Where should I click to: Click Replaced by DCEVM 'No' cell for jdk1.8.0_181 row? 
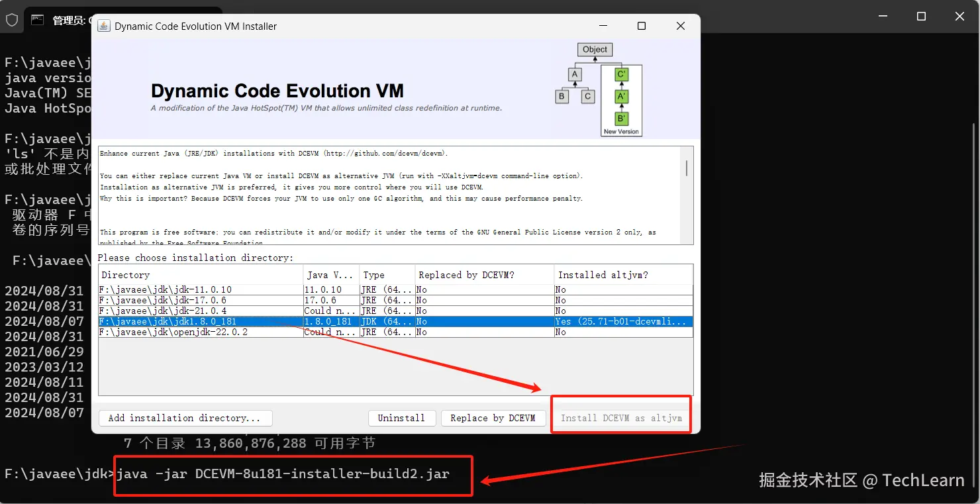click(485, 321)
